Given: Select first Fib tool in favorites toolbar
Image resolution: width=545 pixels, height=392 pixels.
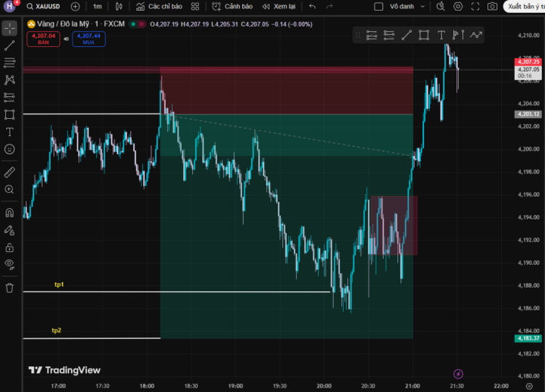Looking at the screenshot, I should click(372, 35).
